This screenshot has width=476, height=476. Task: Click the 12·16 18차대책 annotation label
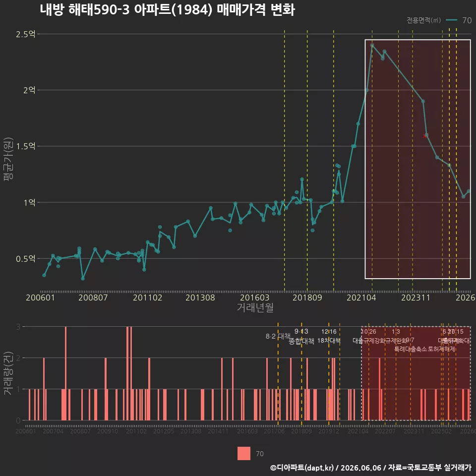coord(329,336)
